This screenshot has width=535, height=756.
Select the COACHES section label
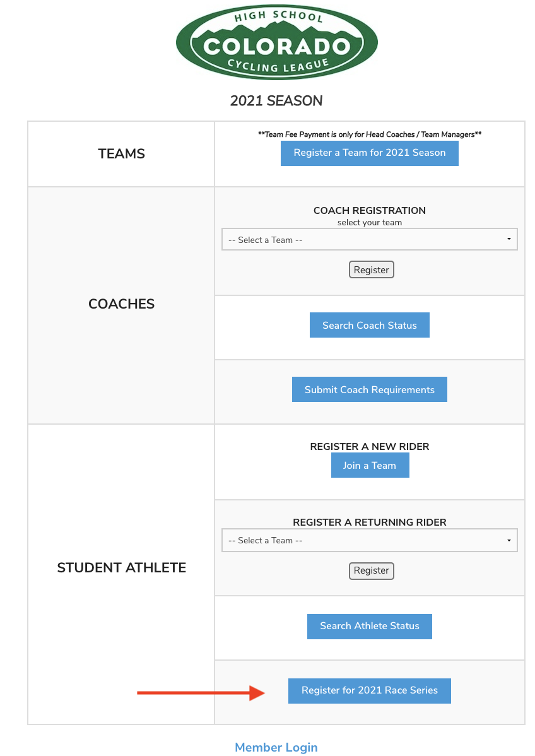(122, 304)
